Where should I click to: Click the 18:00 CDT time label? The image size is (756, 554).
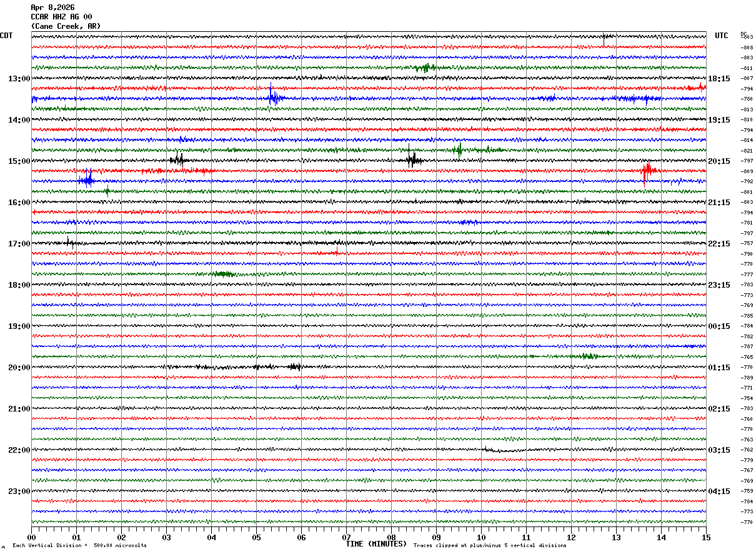(x=19, y=285)
